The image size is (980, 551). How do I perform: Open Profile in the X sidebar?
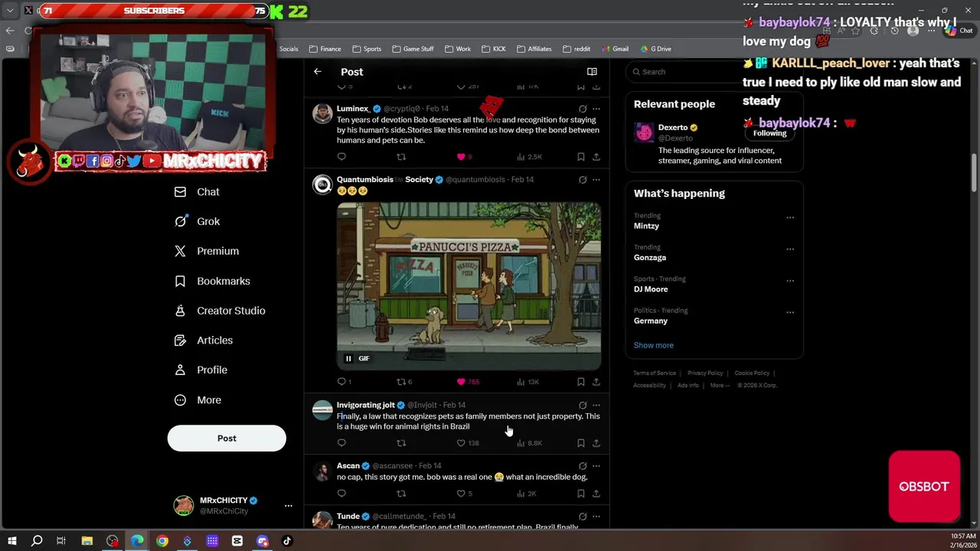201,370
